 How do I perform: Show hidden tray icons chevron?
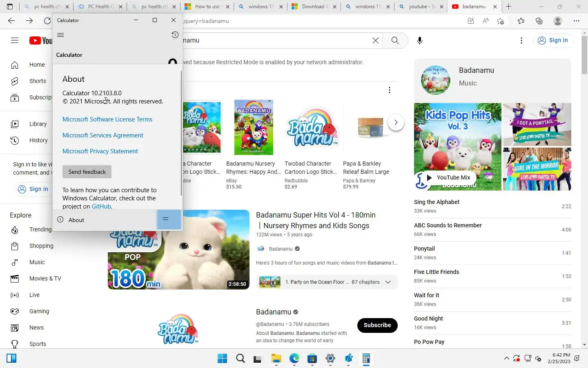(x=507, y=359)
